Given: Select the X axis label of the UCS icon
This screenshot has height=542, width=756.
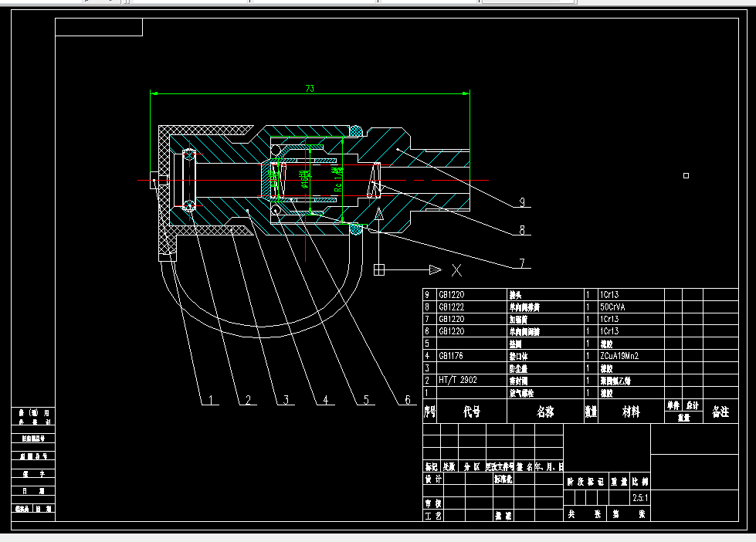Looking at the screenshot, I should (456, 270).
